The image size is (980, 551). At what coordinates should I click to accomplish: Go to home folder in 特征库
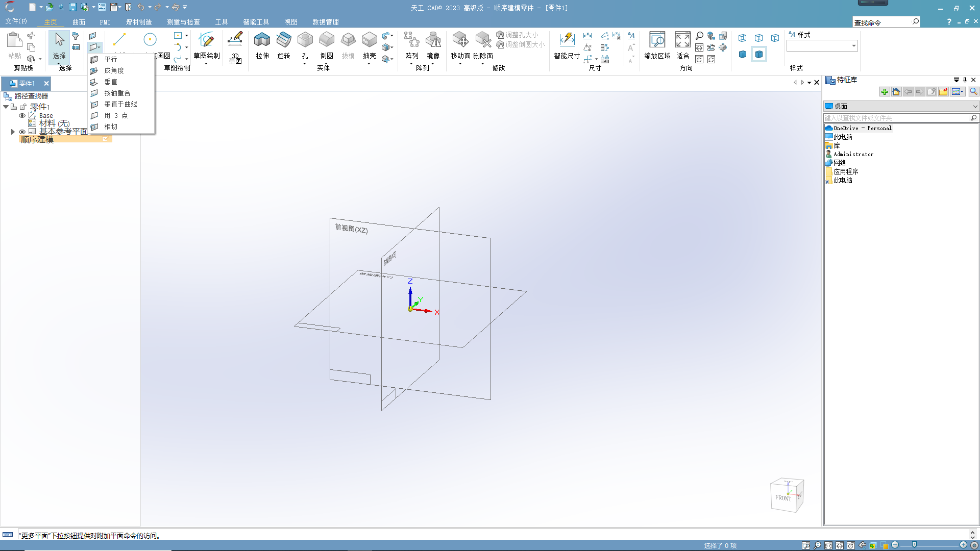[x=896, y=92]
